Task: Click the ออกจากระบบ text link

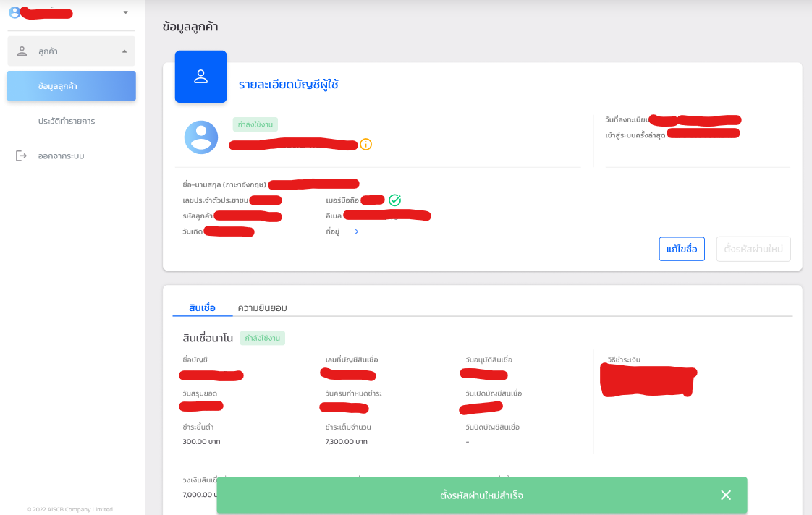Action: (x=62, y=156)
